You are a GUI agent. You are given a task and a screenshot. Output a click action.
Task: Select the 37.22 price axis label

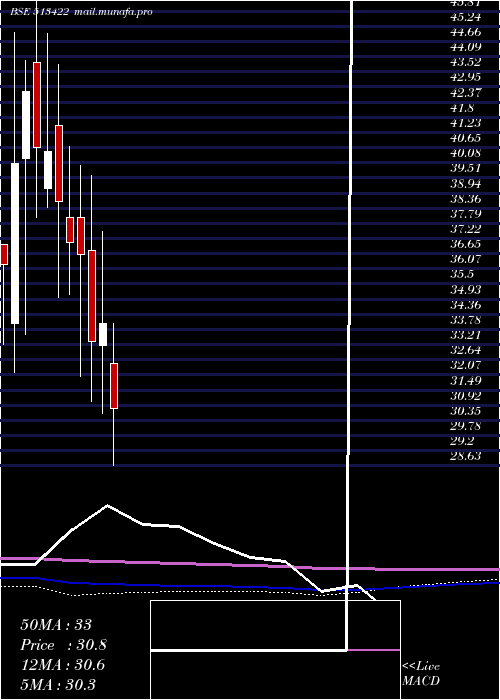(x=466, y=229)
